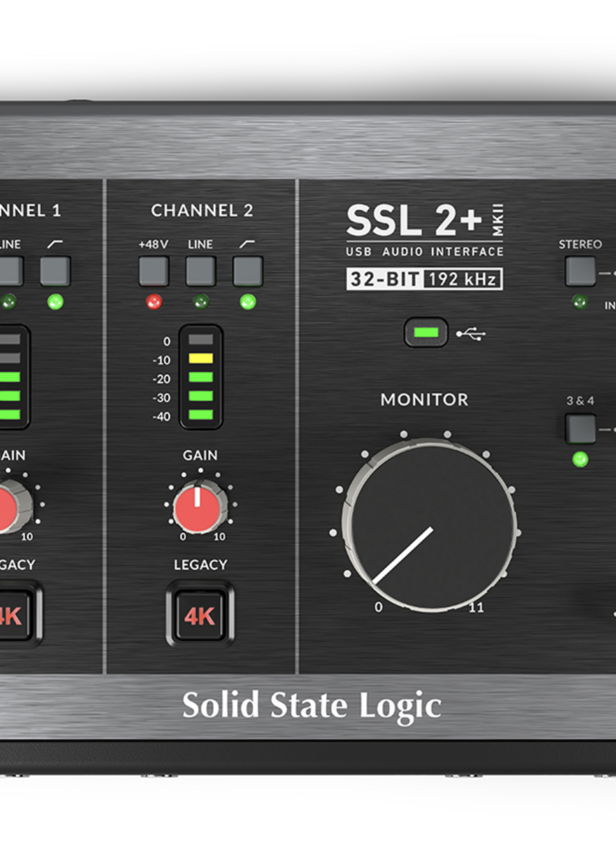Click the -40 meter scale label
The width and height of the screenshot is (616, 863).
coord(161,417)
